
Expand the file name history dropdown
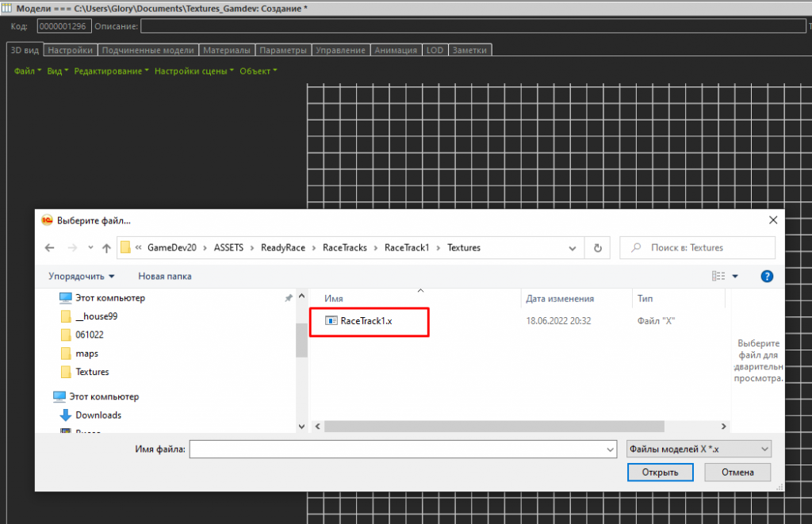tap(610, 449)
